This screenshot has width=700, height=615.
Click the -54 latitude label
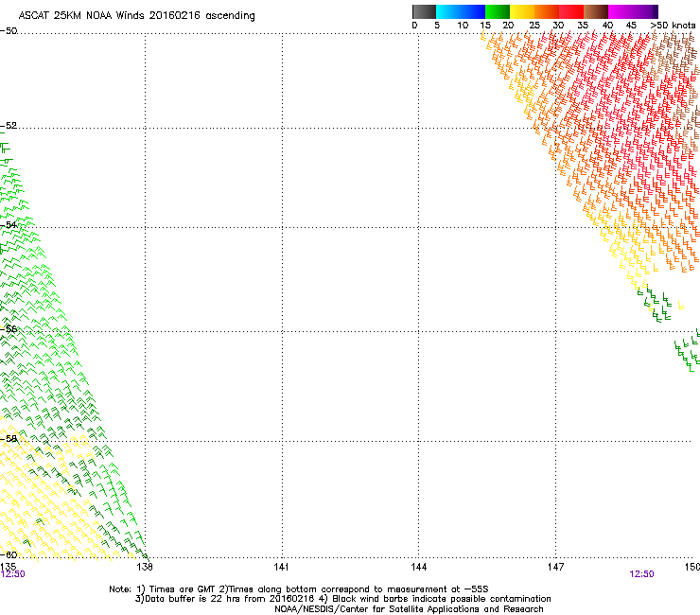(x=9, y=224)
